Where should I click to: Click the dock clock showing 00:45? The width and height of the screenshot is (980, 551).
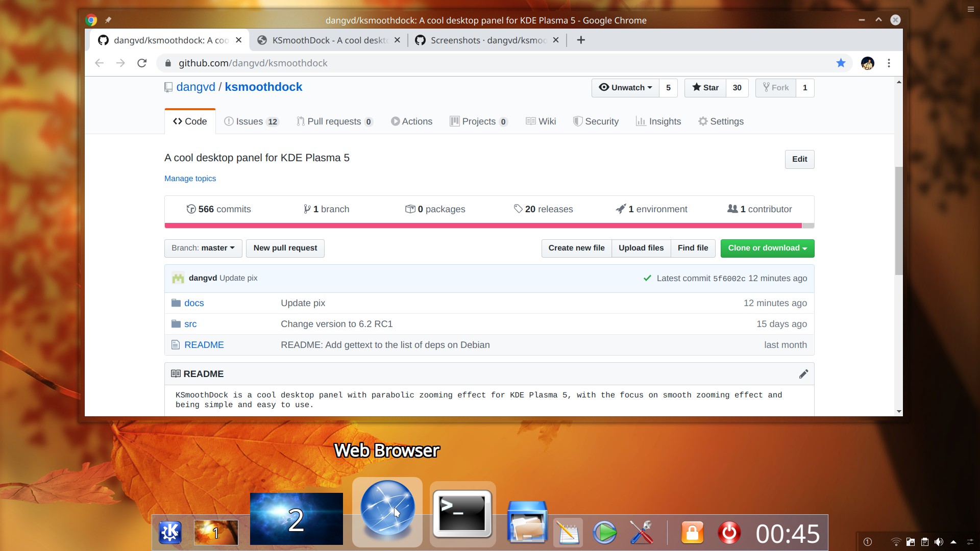pyautogui.click(x=788, y=534)
